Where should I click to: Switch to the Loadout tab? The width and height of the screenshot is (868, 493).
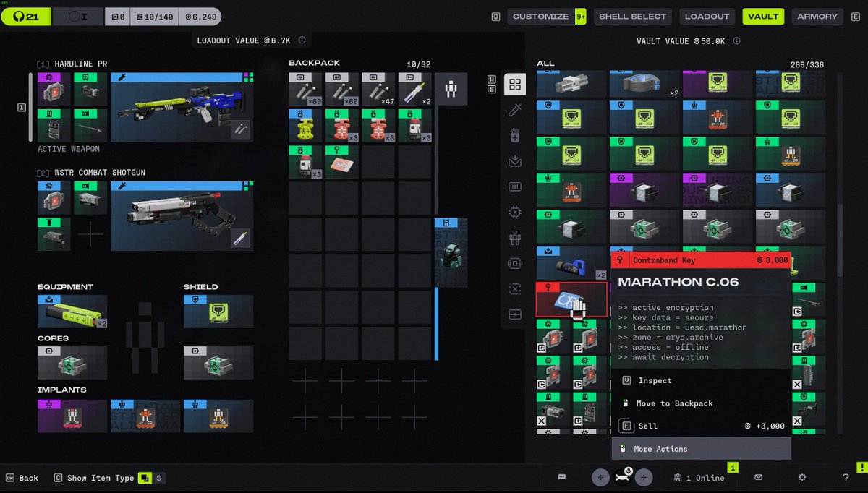click(707, 16)
